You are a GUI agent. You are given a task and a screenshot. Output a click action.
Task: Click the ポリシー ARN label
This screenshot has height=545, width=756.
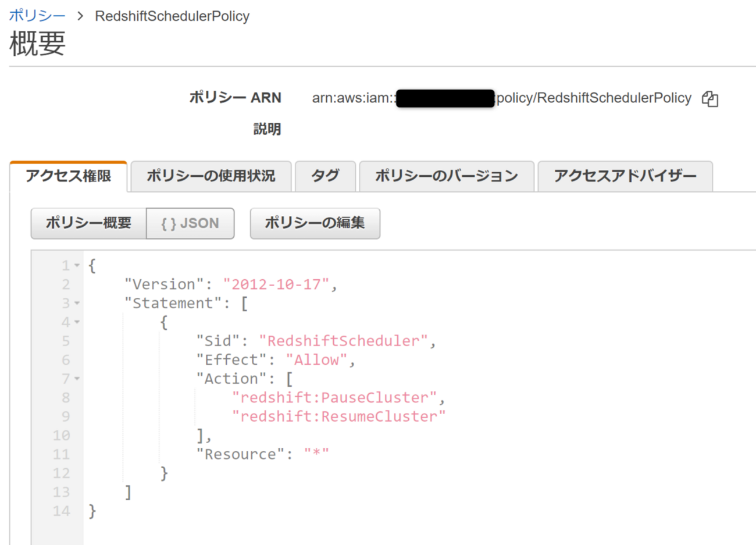(x=235, y=98)
